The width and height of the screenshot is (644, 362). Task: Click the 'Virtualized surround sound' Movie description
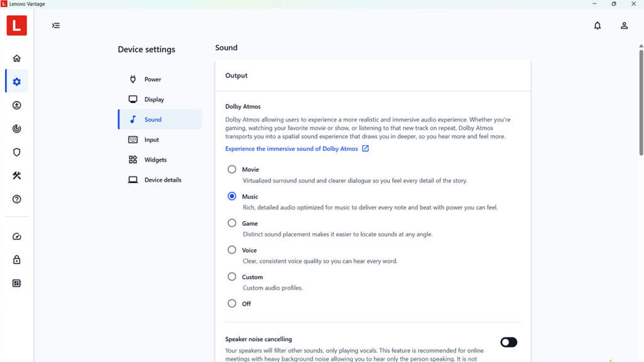(355, 180)
